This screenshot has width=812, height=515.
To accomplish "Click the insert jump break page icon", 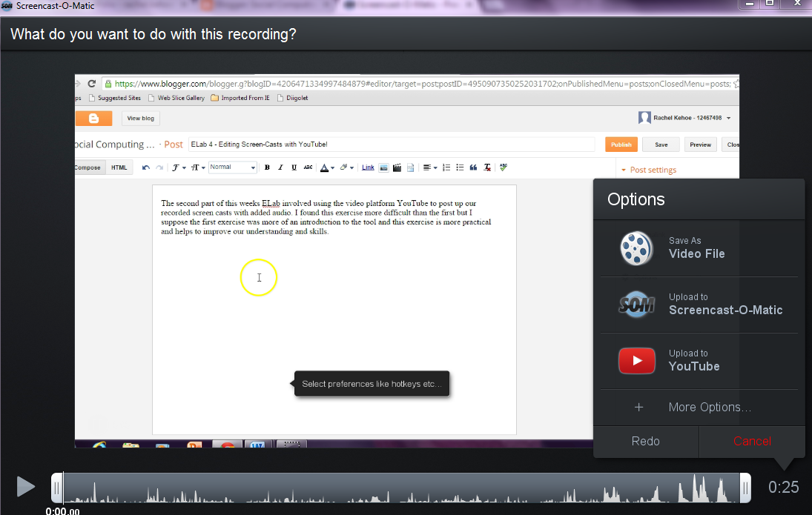I will pyautogui.click(x=411, y=167).
